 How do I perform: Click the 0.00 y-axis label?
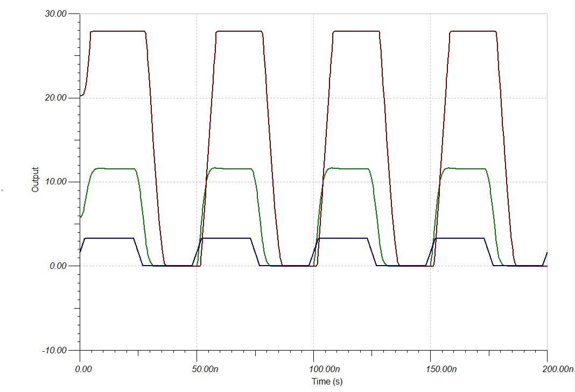[x=58, y=266]
